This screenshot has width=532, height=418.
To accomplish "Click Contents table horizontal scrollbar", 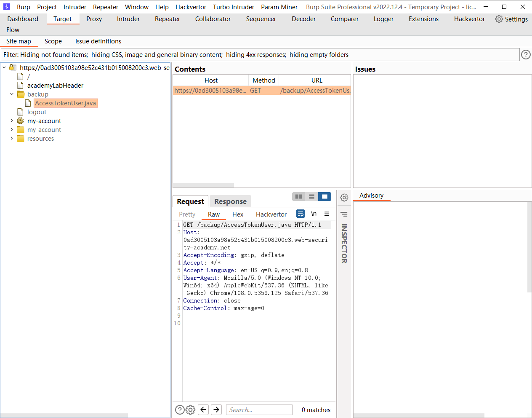I will click(204, 185).
